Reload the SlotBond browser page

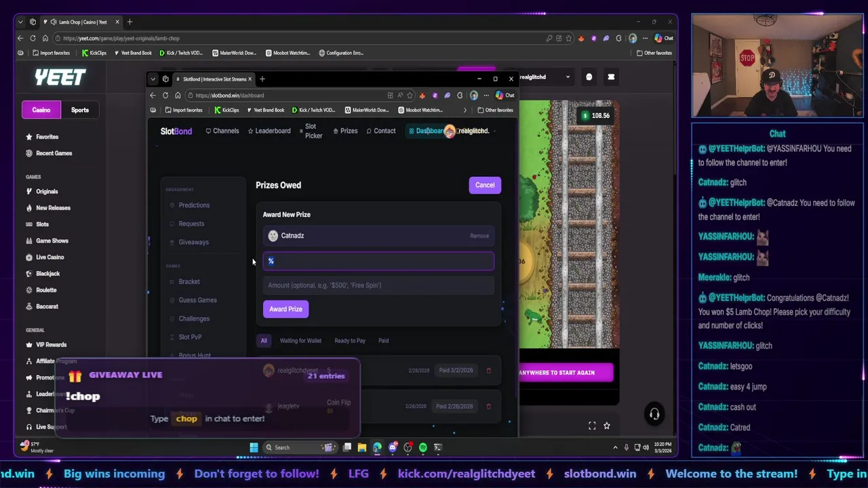tap(165, 96)
